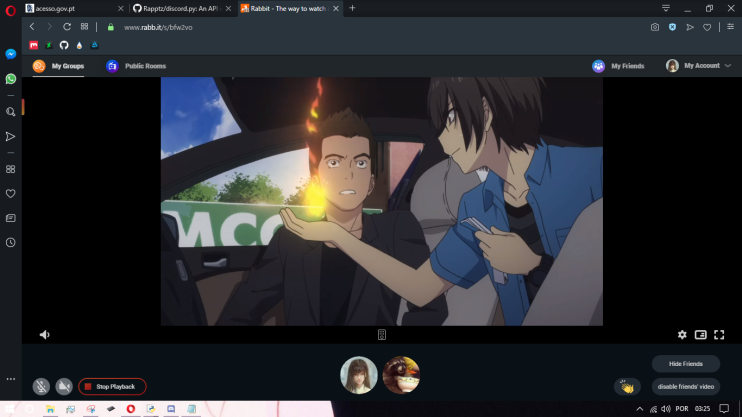The height and width of the screenshot is (417, 742).
Task: Open Easy Setup sliders icon
Action: click(x=731, y=27)
